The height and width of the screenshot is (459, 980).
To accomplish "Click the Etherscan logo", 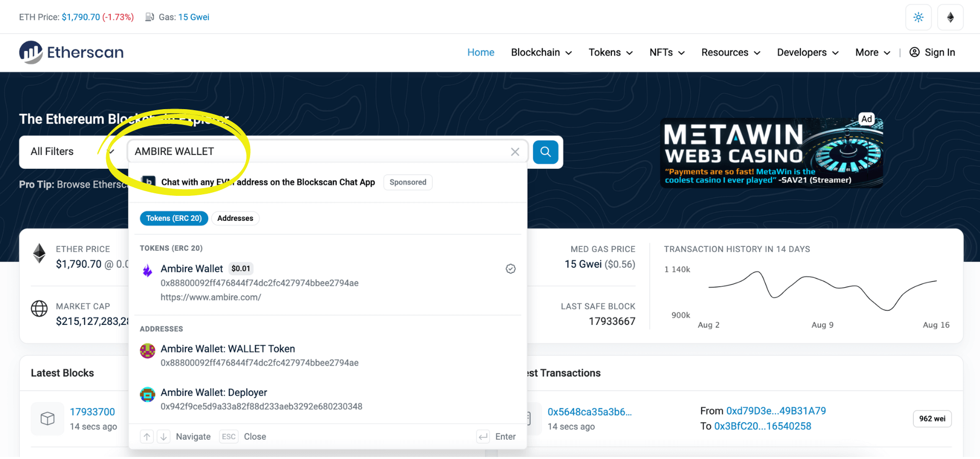I will pyautogui.click(x=71, y=52).
